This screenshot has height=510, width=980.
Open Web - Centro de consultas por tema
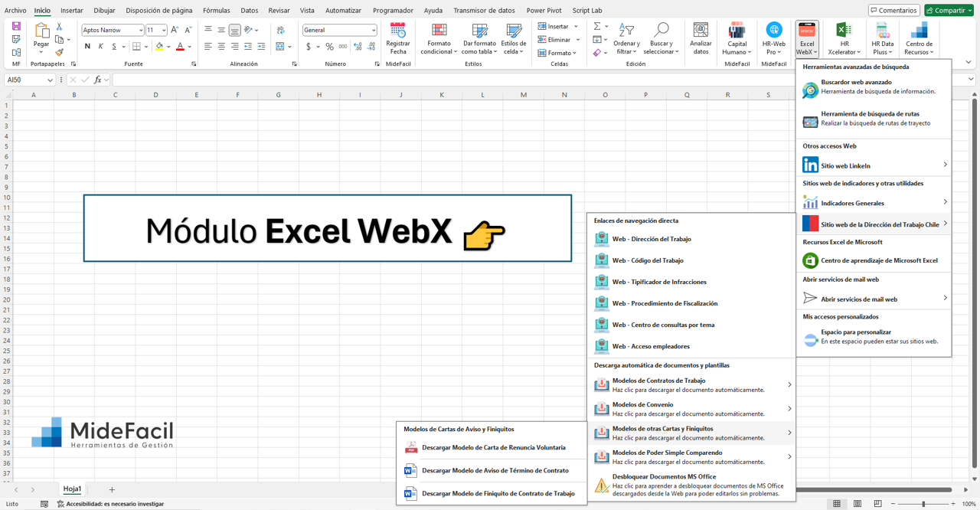(691, 325)
